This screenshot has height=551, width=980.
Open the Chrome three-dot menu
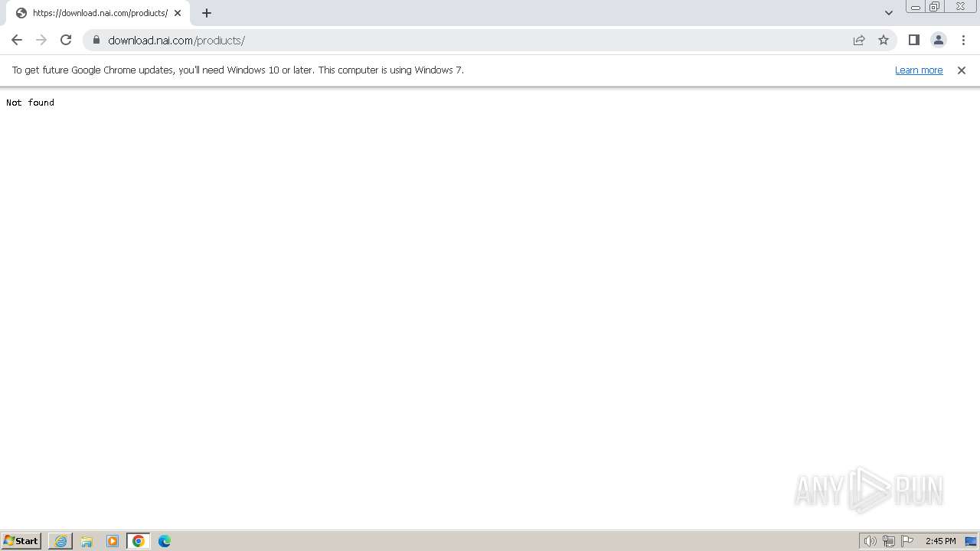tap(963, 40)
